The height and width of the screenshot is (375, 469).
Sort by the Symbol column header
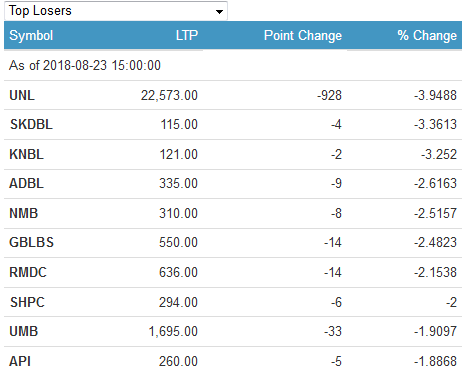click(31, 35)
